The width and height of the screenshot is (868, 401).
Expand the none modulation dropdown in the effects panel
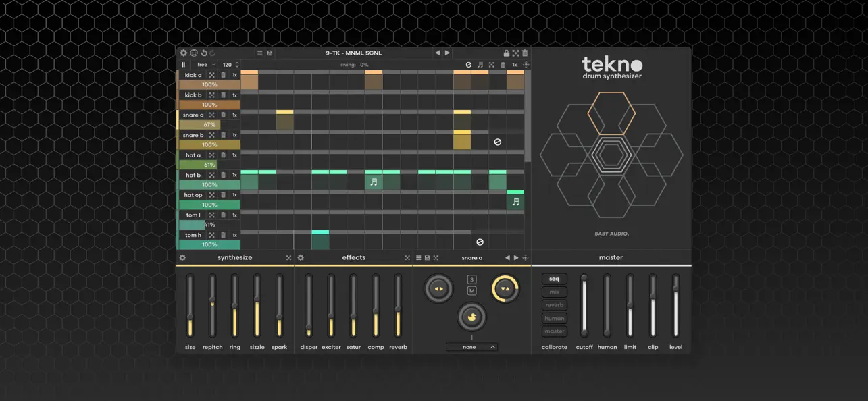point(471,346)
